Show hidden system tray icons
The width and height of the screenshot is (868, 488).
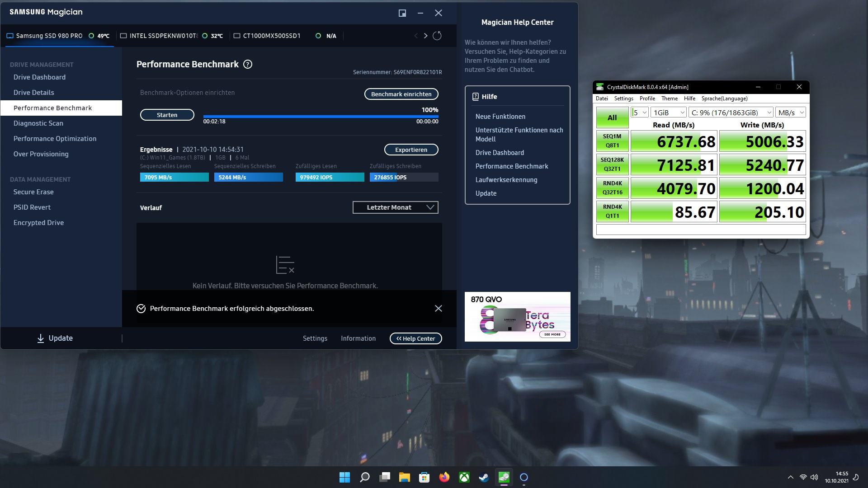click(x=790, y=477)
